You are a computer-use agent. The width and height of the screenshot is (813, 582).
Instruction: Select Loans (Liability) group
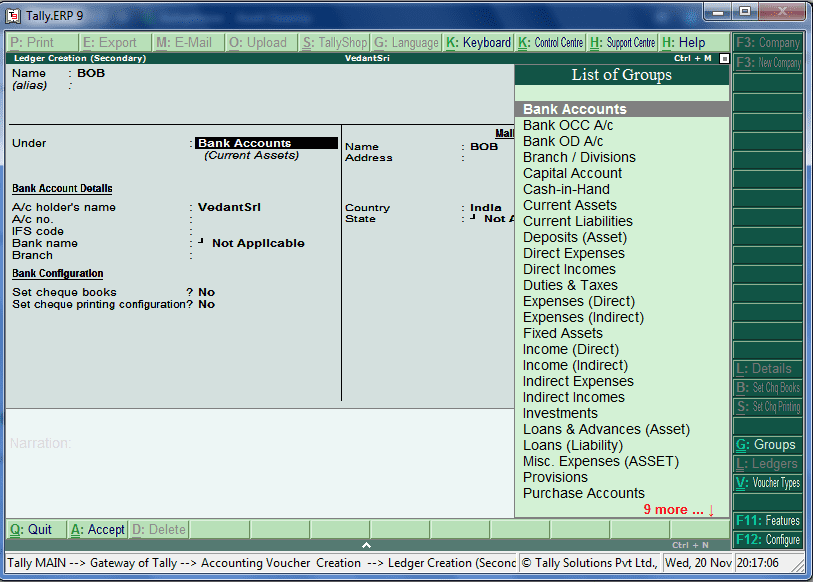click(x=622, y=446)
